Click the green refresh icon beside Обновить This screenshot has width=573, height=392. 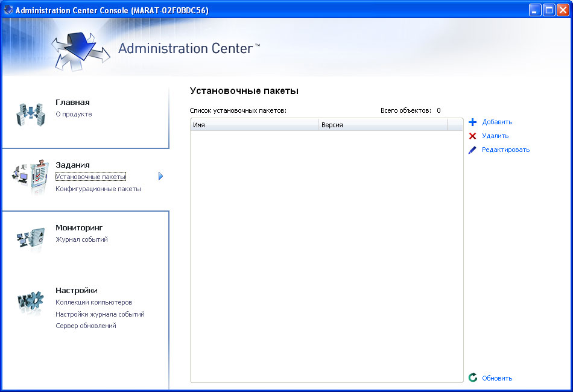click(473, 378)
